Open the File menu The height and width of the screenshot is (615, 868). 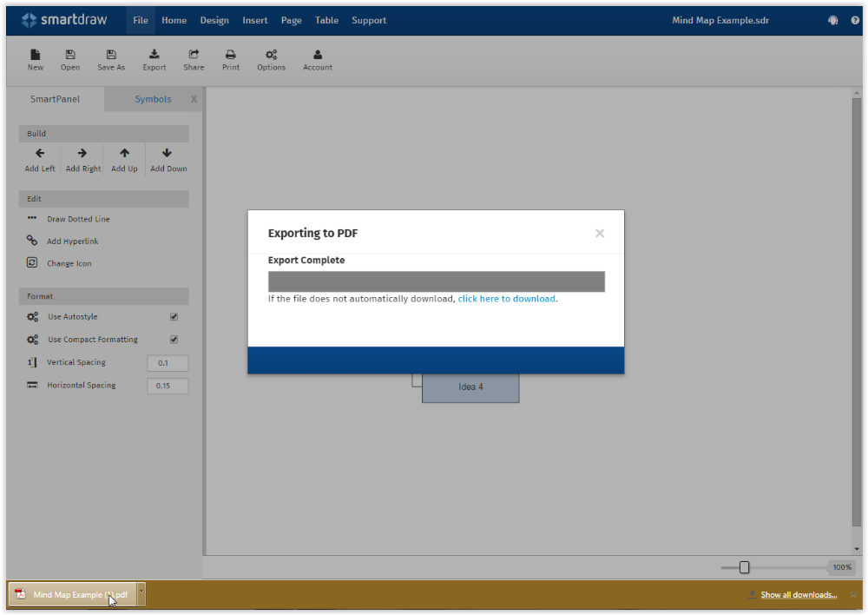tap(141, 21)
